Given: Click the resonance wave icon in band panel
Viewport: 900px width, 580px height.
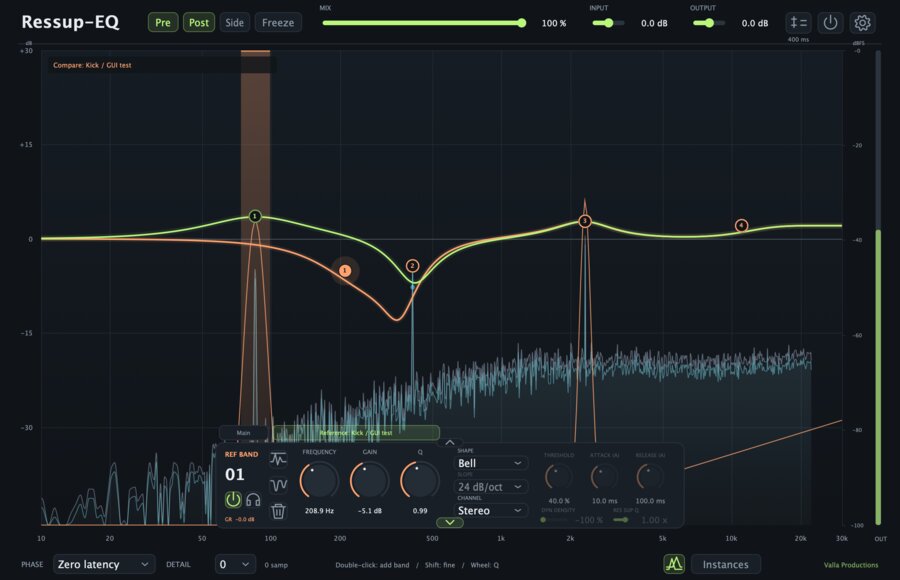Looking at the screenshot, I should (278, 486).
